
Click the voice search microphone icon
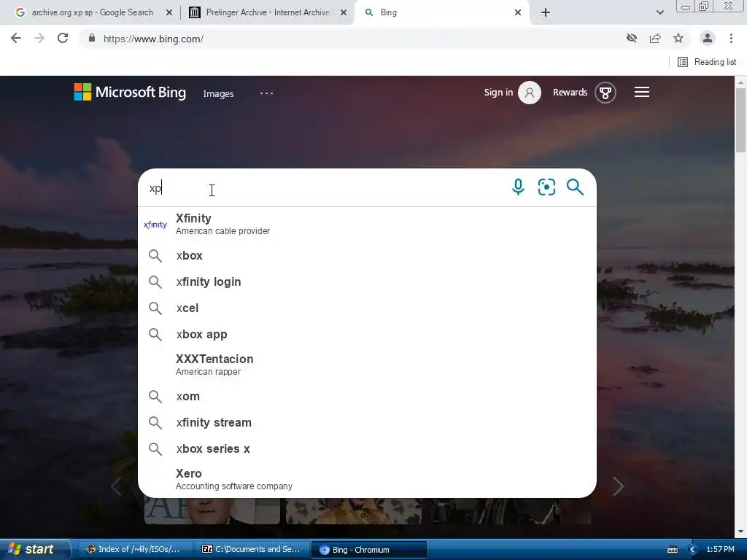click(x=518, y=187)
